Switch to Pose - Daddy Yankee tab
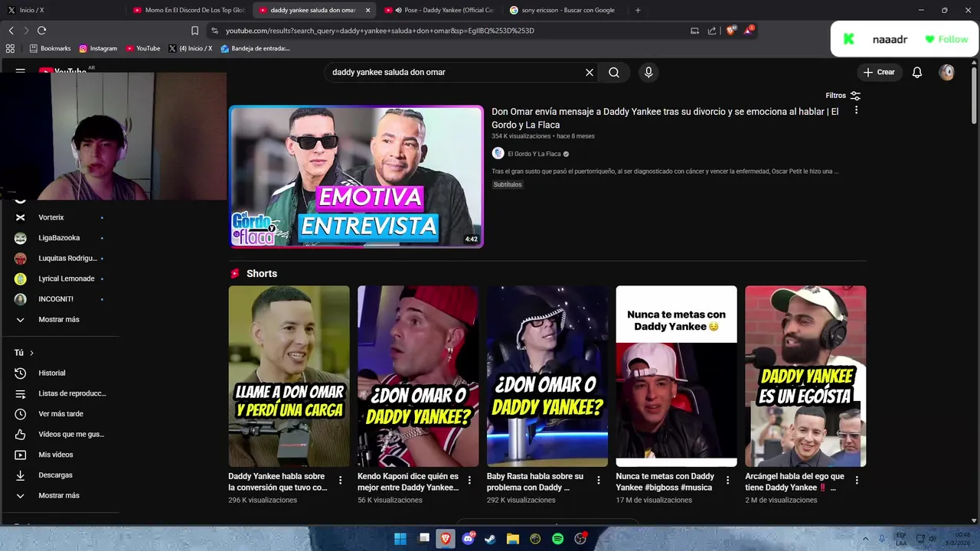Screen dimensions: 980x551 [439, 10]
